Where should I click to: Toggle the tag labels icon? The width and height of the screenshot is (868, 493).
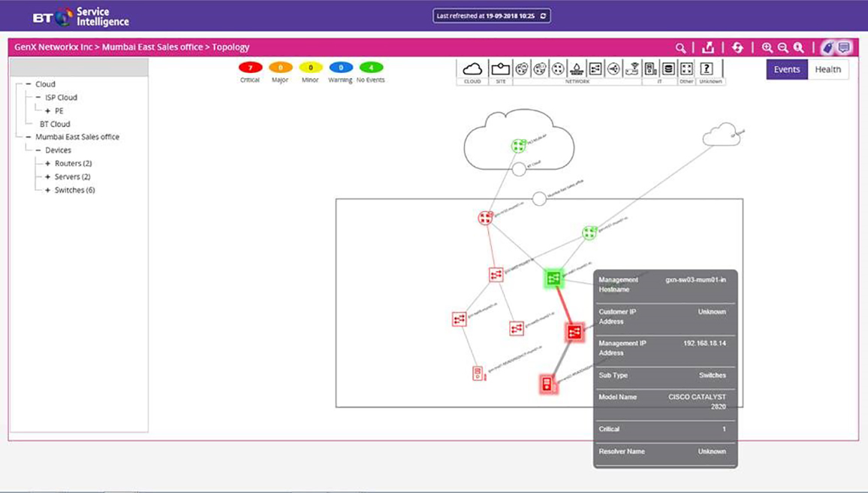click(x=827, y=47)
